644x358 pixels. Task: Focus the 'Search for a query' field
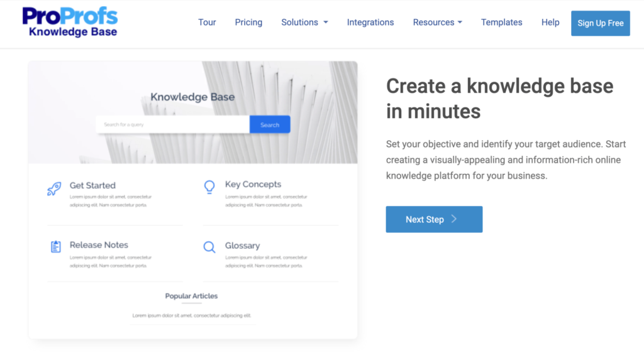pyautogui.click(x=172, y=124)
